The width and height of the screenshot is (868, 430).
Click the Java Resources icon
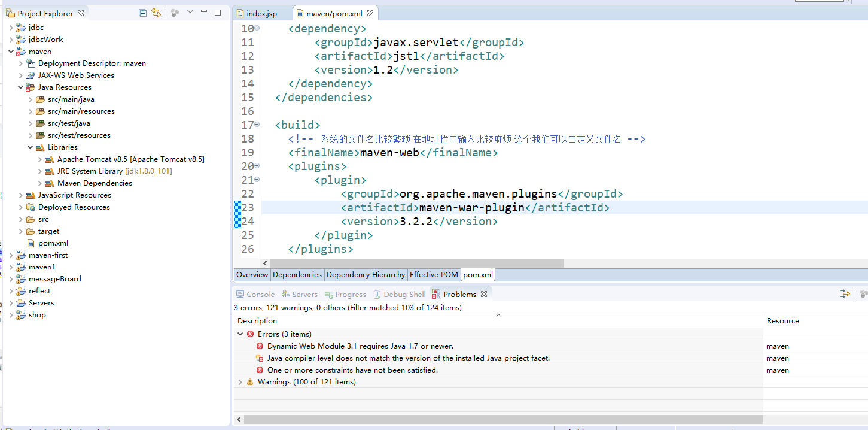[x=31, y=87]
